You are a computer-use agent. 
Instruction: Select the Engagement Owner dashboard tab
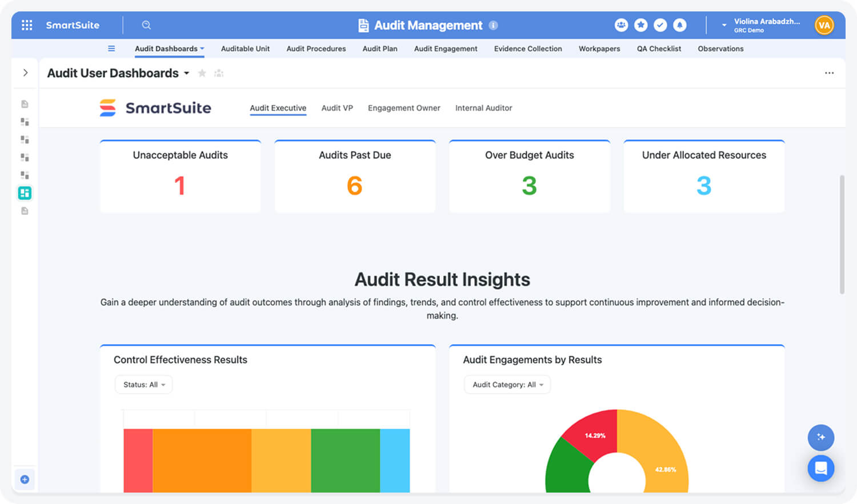pos(404,108)
